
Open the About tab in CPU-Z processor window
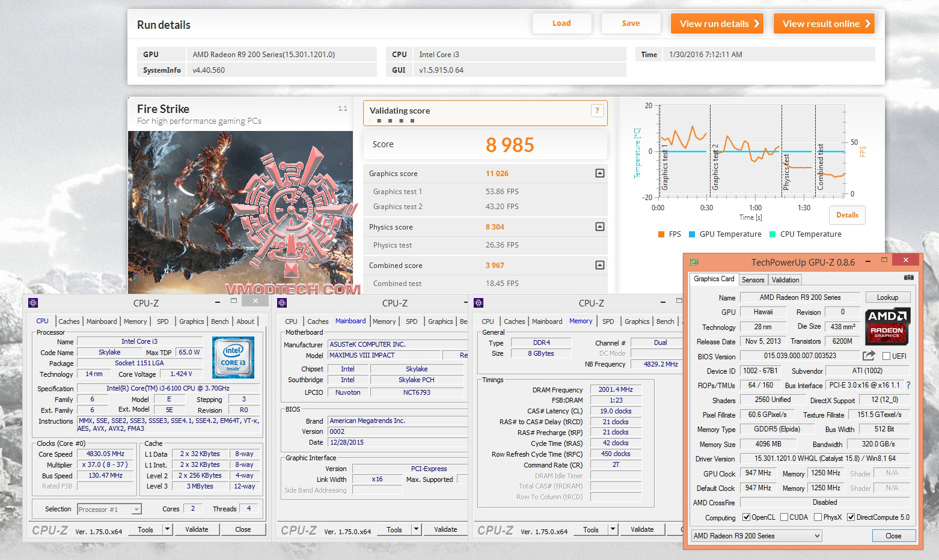pyautogui.click(x=245, y=321)
